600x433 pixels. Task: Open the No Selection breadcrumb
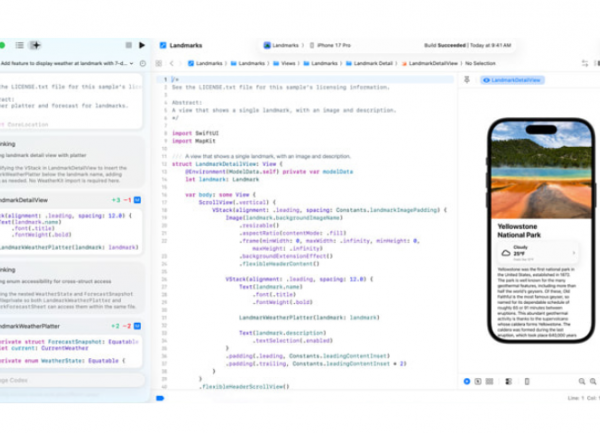tap(480, 63)
